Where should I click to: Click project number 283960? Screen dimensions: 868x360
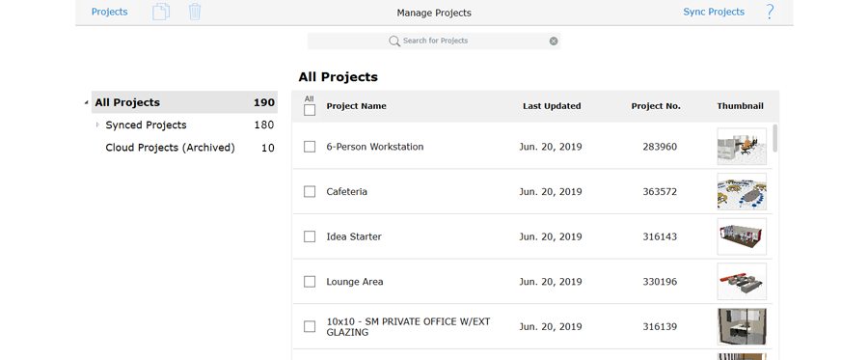[660, 147]
